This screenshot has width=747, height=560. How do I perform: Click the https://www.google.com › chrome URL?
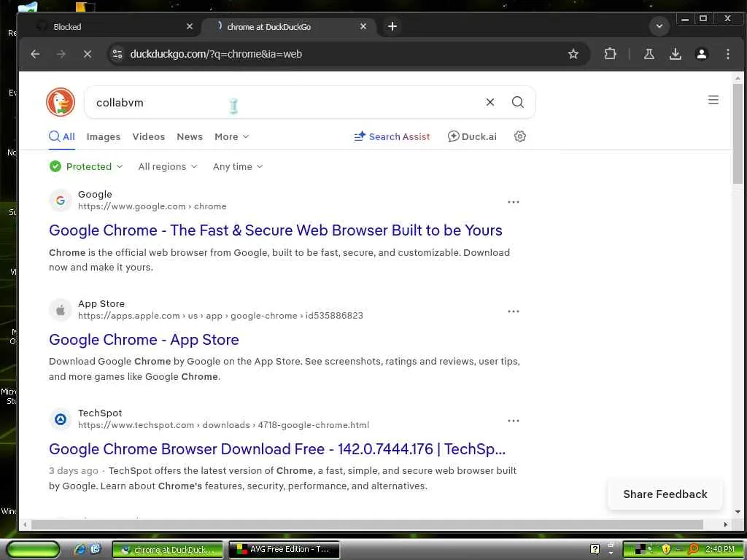152,206
